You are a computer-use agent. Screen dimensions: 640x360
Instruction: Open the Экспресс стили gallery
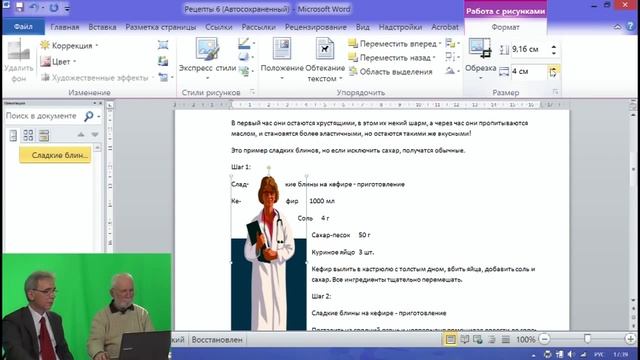pyautogui.click(x=207, y=59)
